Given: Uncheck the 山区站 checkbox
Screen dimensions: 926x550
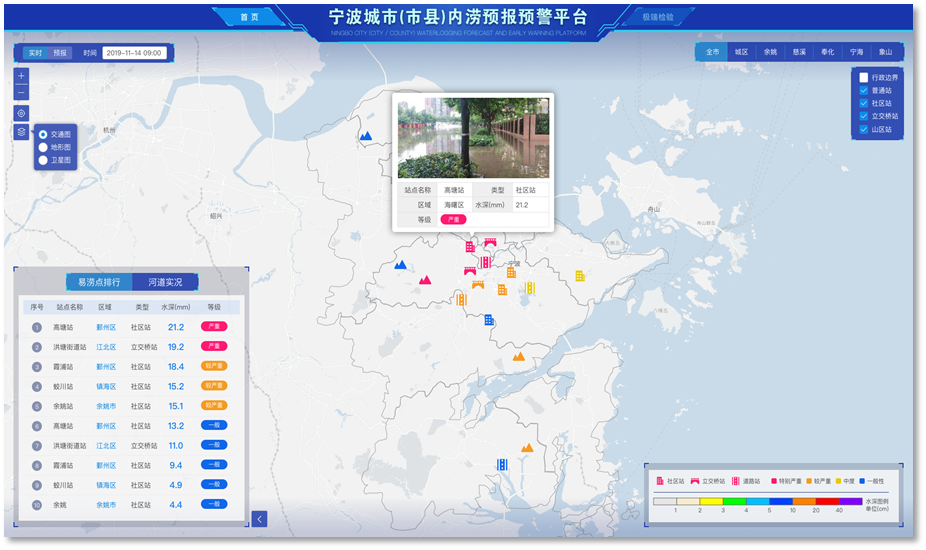Looking at the screenshot, I should click(864, 129).
